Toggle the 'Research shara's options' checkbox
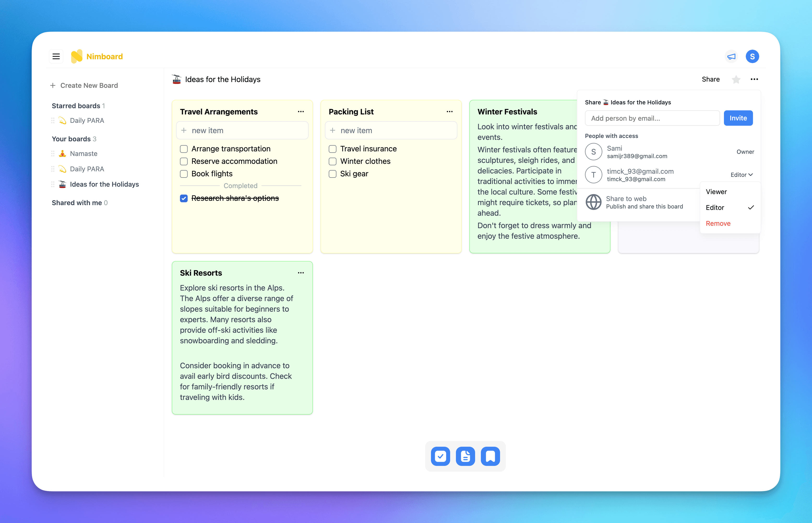812x523 pixels. point(184,198)
